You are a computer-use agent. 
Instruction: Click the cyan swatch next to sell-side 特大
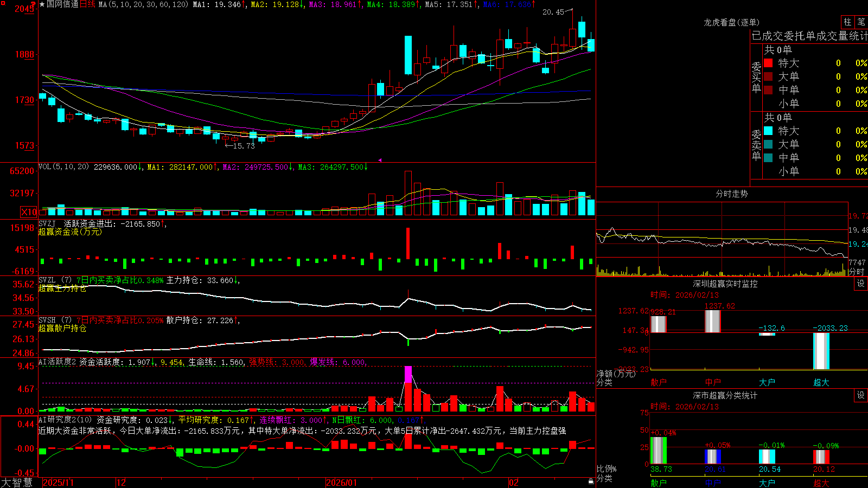click(768, 131)
